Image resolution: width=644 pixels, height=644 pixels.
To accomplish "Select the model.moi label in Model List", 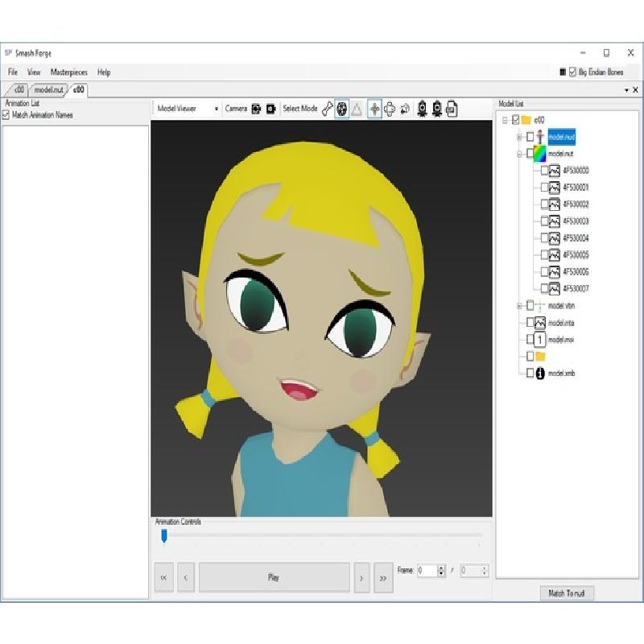I will [x=561, y=340].
